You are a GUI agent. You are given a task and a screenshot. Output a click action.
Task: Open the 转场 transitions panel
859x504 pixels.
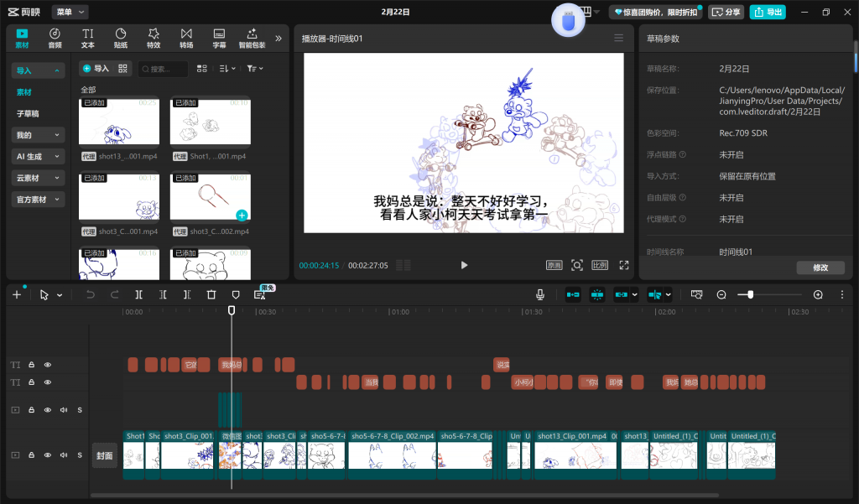(186, 38)
